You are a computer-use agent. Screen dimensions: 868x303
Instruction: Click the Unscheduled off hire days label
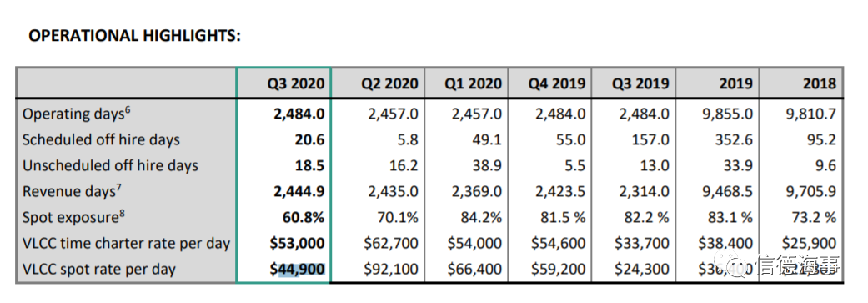click(x=110, y=165)
